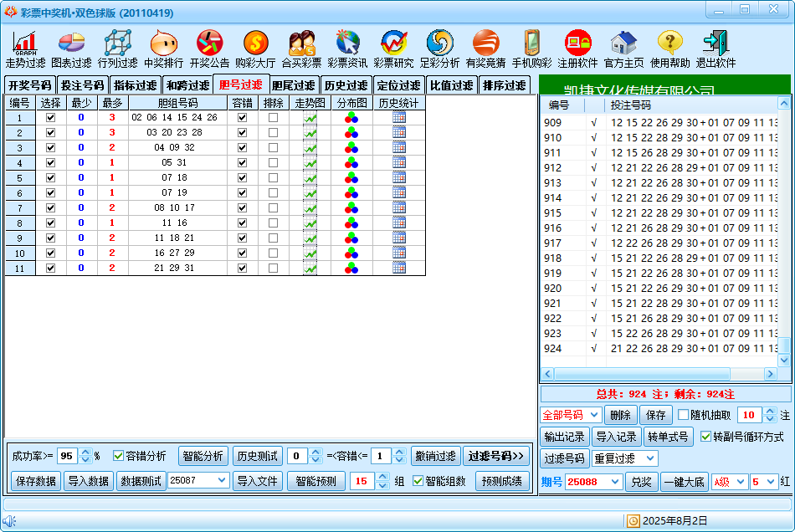Open 走势过滤 trend filter toolbar icon

pyautogui.click(x=25, y=43)
